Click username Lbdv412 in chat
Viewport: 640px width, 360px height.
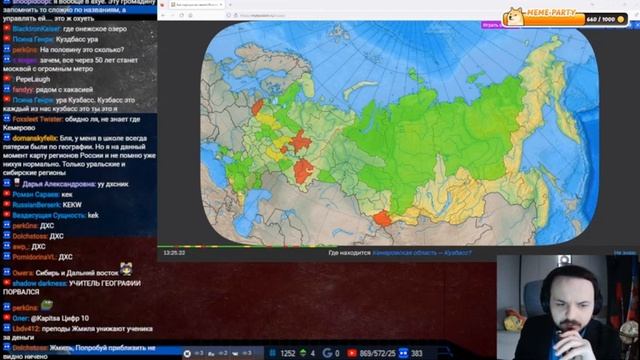[27, 329]
